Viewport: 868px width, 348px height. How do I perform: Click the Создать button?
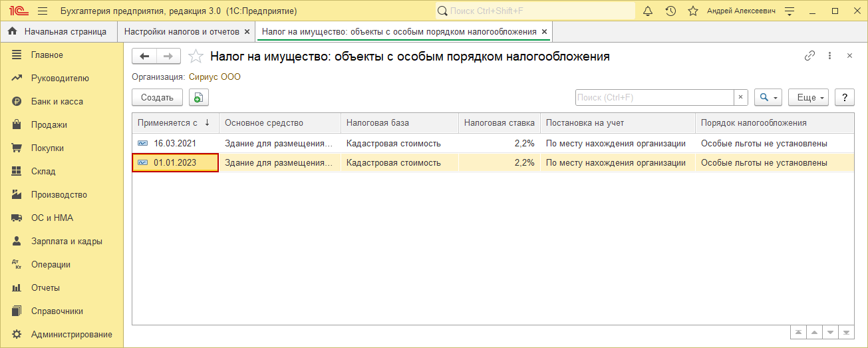(x=158, y=97)
